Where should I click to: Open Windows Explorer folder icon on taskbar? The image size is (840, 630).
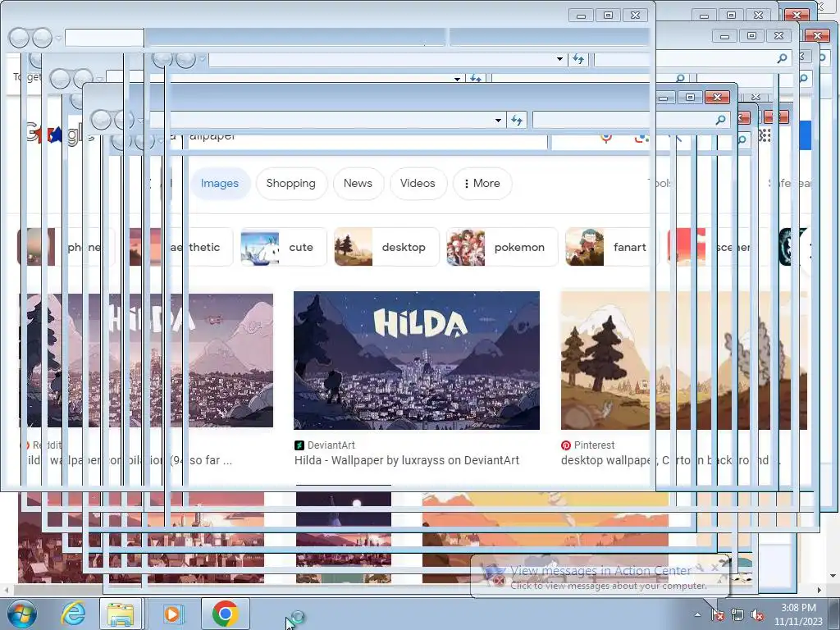[121, 614]
